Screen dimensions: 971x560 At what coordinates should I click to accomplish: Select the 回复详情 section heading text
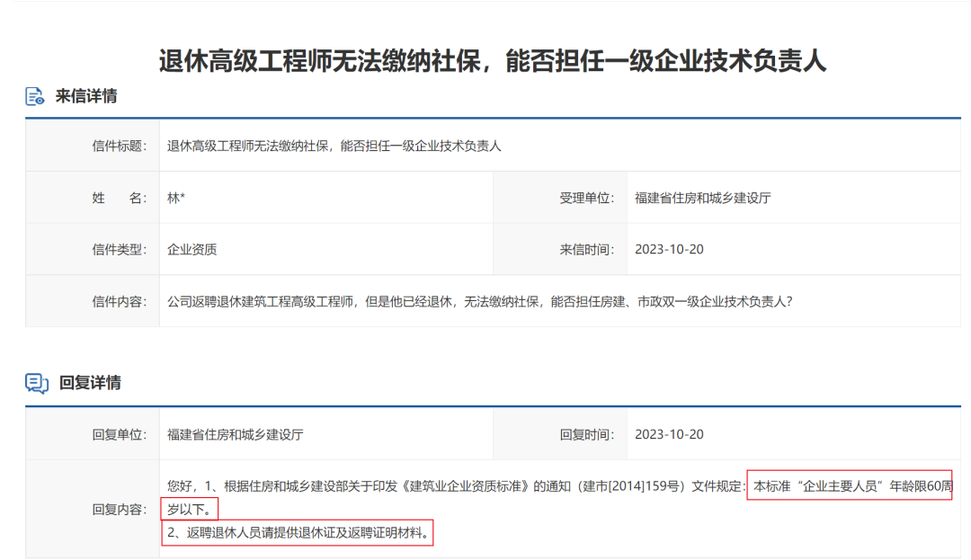90,384
